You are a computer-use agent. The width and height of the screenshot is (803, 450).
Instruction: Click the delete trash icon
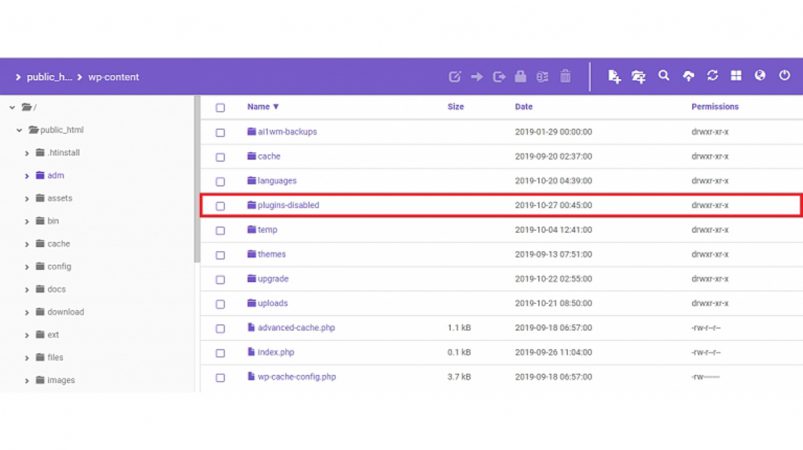point(565,76)
